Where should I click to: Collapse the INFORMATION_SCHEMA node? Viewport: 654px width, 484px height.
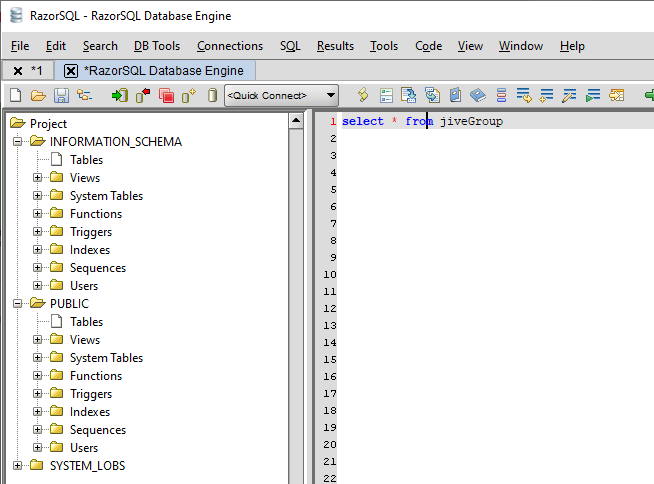tap(18, 141)
